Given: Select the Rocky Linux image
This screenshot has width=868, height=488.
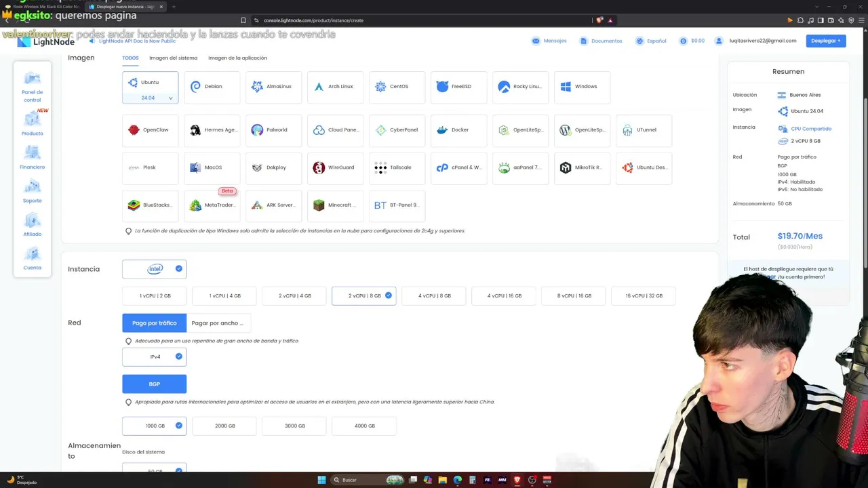Looking at the screenshot, I should point(520,87).
